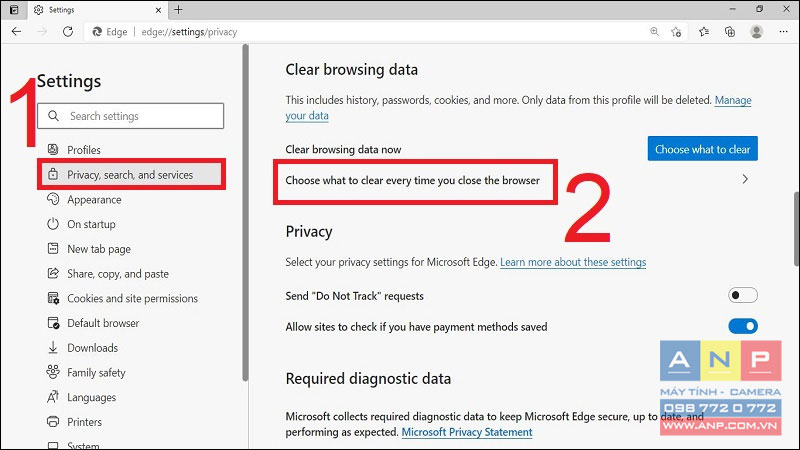
Task: Toggle Allow sites to check payment methods
Action: 743,326
